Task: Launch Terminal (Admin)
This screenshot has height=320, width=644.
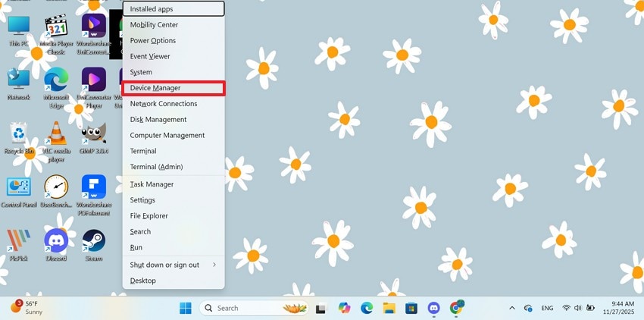Action: click(174, 167)
